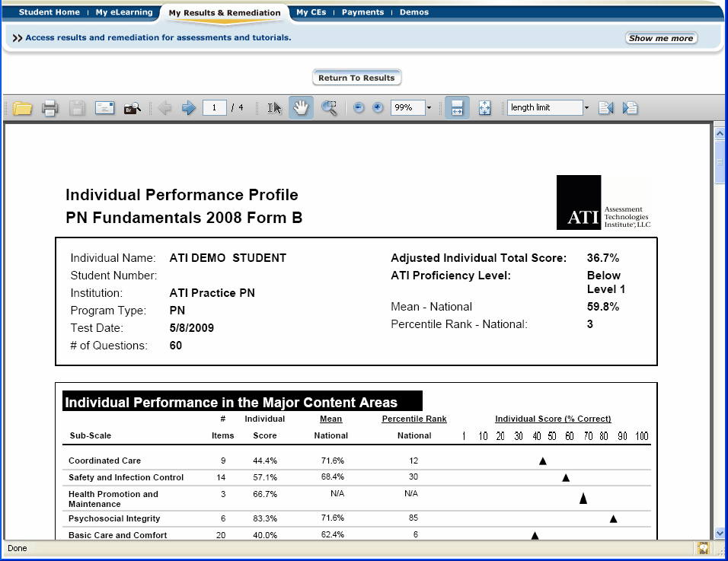Click 'Safety and Infection Control' row label
The width and height of the screenshot is (728, 561).
[126, 477]
